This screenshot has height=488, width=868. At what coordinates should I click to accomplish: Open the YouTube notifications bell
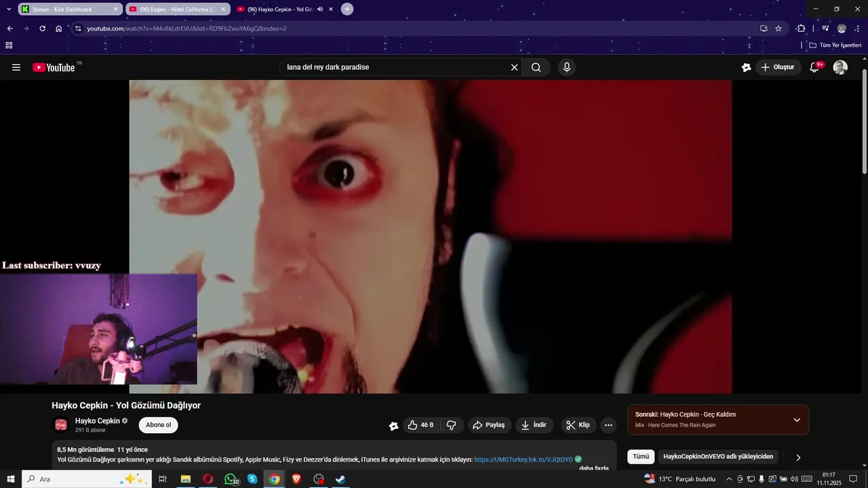point(815,67)
